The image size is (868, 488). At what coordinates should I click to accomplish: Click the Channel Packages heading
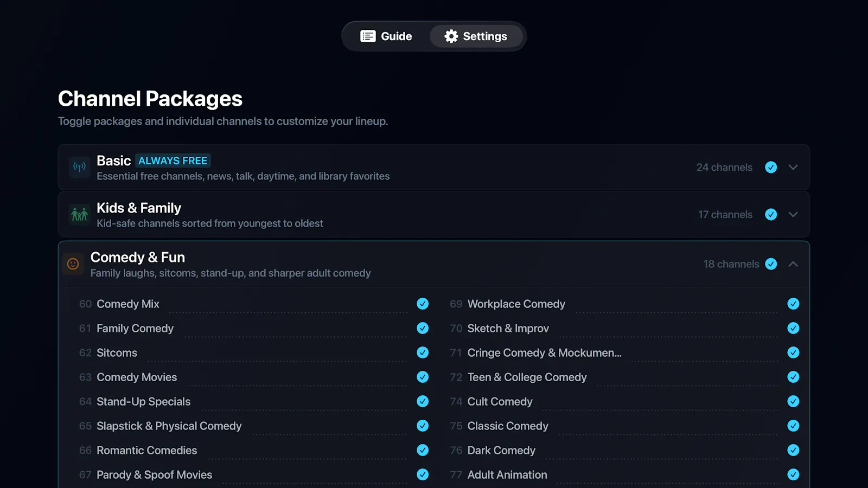(150, 99)
